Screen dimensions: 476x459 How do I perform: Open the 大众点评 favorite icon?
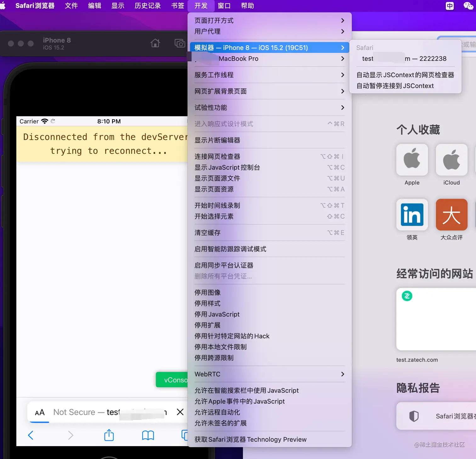[451, 215]
